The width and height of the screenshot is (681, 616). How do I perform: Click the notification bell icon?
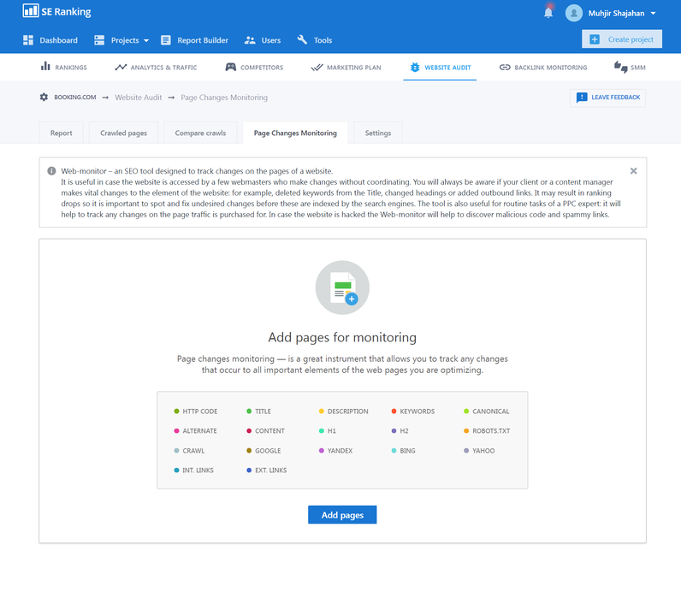[548, 13]
